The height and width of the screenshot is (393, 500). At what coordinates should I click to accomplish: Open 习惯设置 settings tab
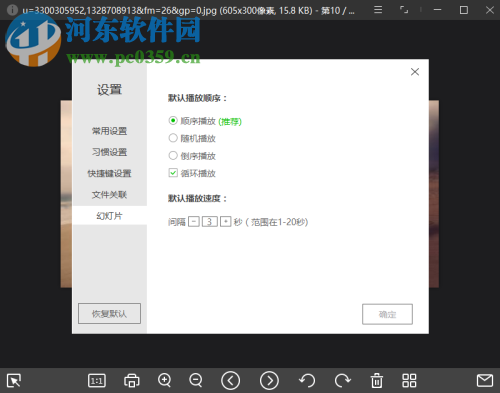109,152
